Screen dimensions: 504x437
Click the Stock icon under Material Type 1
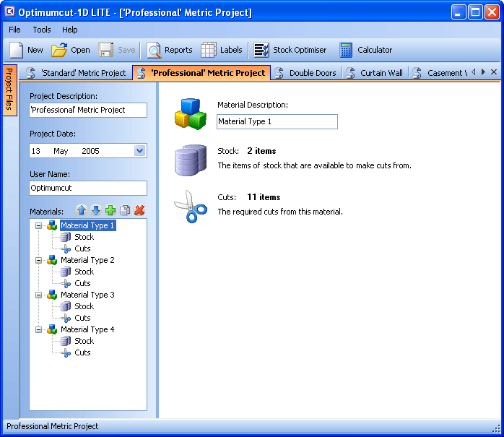[66, 237]
